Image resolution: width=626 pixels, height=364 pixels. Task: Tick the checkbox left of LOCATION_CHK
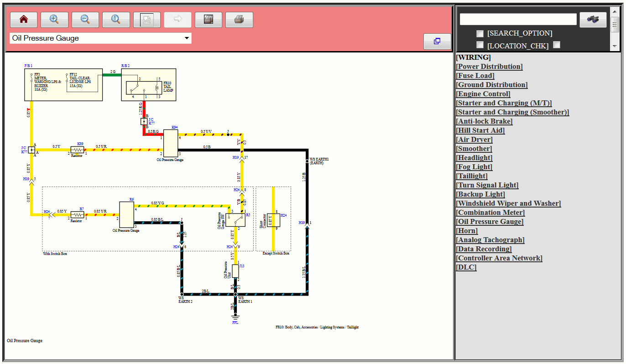point(480,45)
